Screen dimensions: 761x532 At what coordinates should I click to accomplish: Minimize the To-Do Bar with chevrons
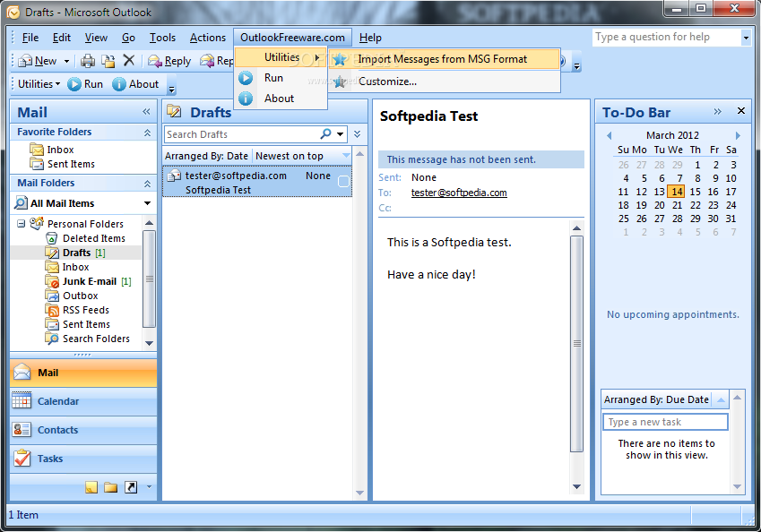point(718,112)
